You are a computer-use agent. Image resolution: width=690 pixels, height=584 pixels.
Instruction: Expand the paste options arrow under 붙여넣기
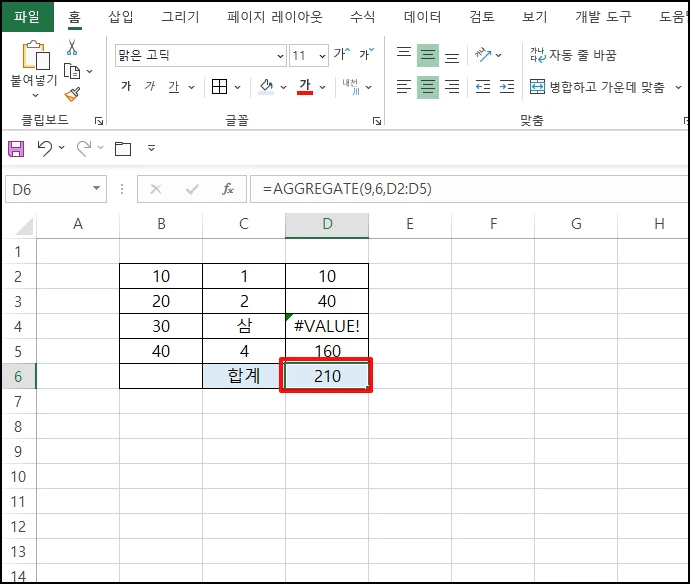[x=36, y=95]
